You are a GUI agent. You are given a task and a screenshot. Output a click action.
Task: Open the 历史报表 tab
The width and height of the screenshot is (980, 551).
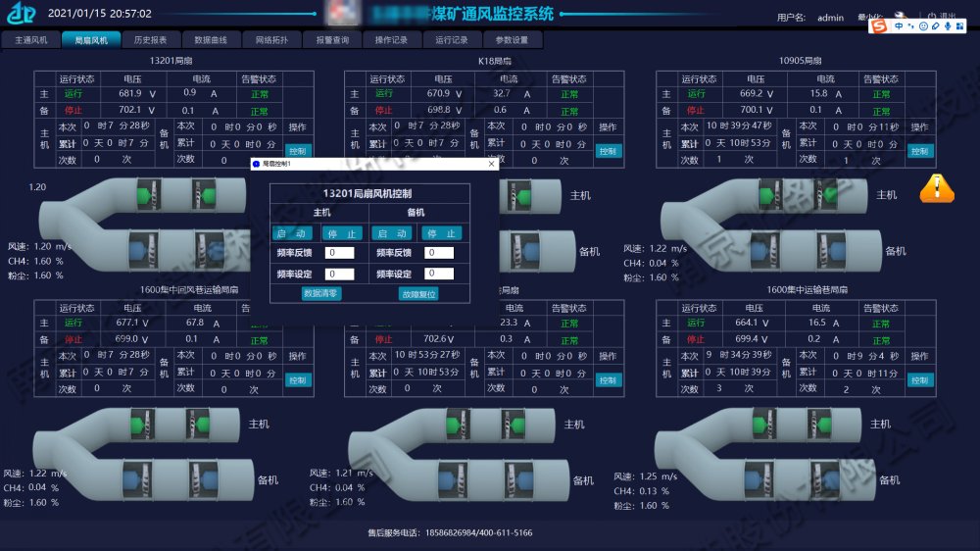click(150, 40)
